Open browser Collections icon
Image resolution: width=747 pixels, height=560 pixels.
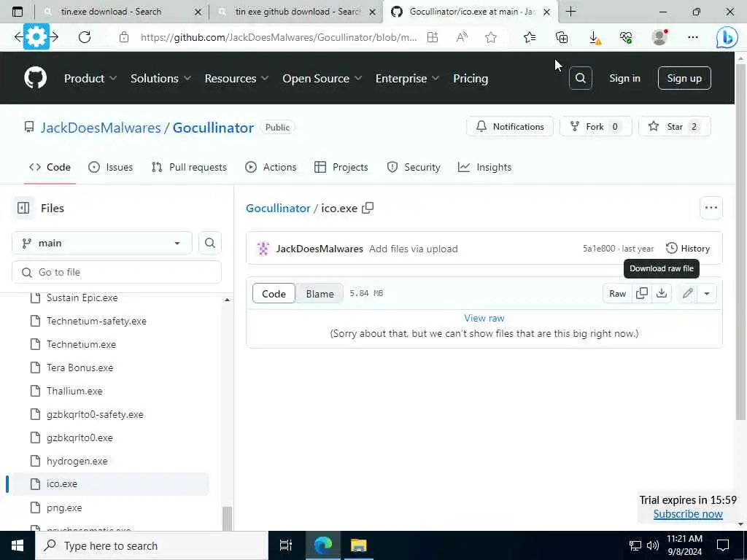[562, 37]
